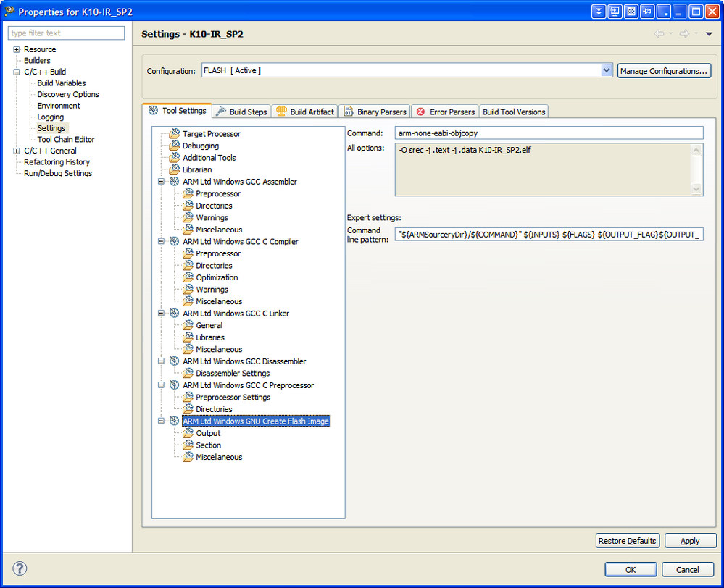Click the Librarian folder icon
The height and width of the screenshot is (588, 724).
point(174,170)
